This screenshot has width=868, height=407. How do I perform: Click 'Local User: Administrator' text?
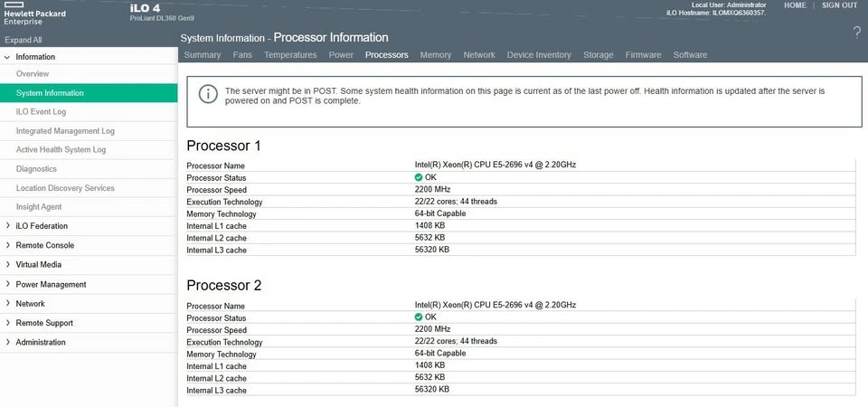point(729,5)
